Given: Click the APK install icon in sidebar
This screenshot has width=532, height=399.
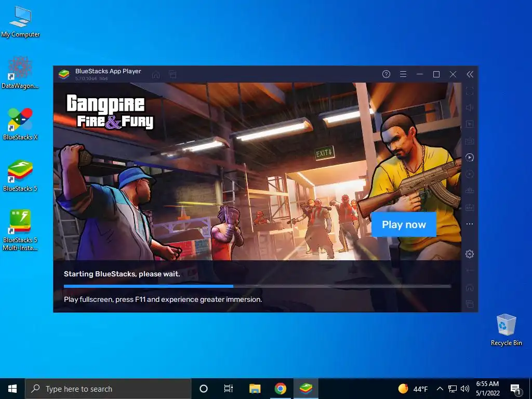Looking at the screenshot, I should click(470, 207).
